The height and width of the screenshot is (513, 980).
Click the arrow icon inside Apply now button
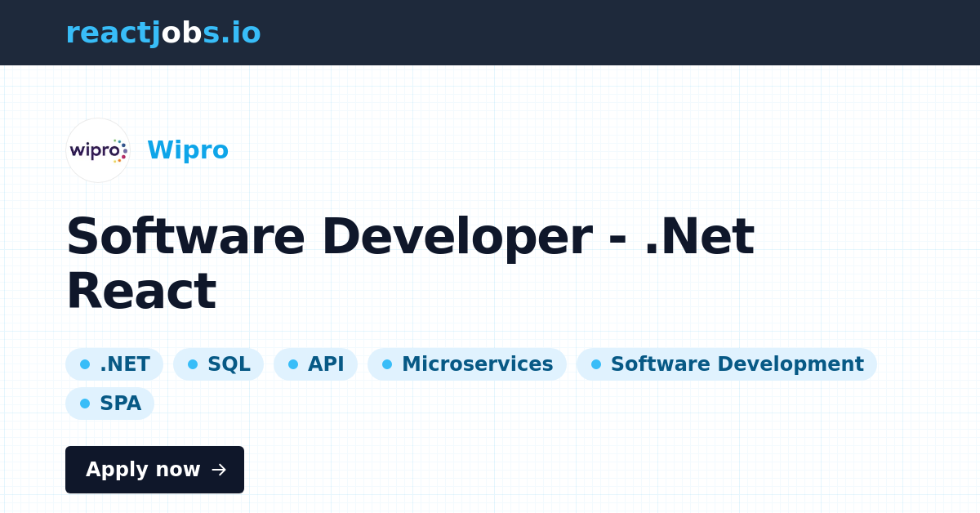point(219,470)
